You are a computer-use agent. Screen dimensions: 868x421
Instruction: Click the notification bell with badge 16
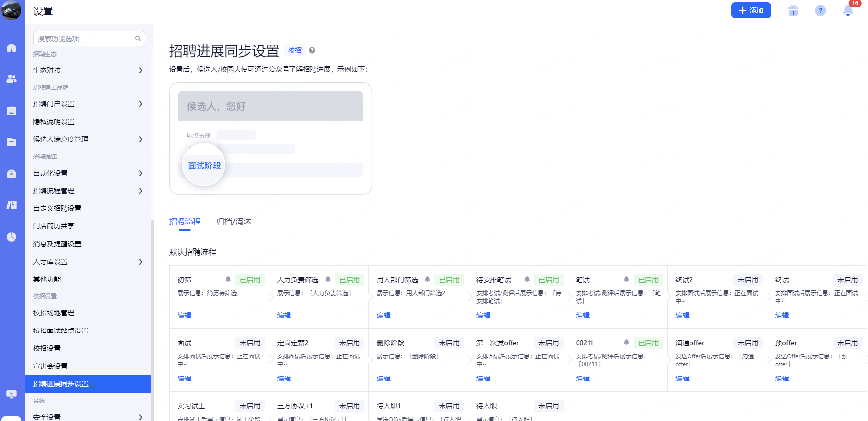coord(848,11)
